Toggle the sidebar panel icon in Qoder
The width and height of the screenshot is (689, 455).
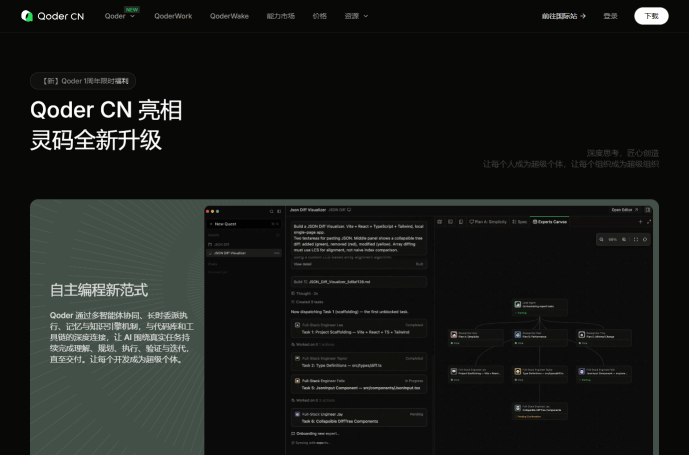click(279, 211)
